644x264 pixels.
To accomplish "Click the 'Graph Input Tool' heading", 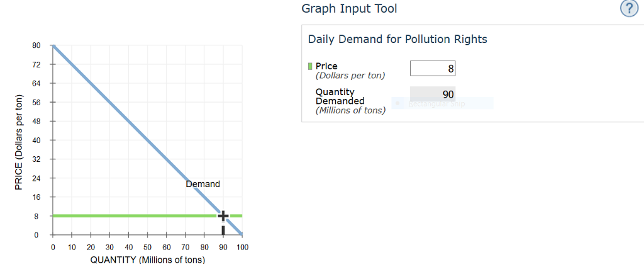I will 349,8.
